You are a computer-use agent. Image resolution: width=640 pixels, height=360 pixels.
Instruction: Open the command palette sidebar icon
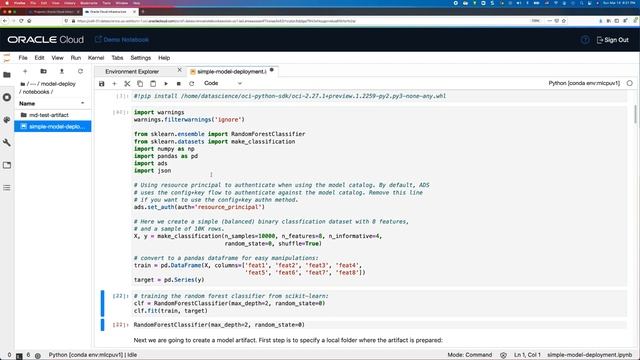7,120
